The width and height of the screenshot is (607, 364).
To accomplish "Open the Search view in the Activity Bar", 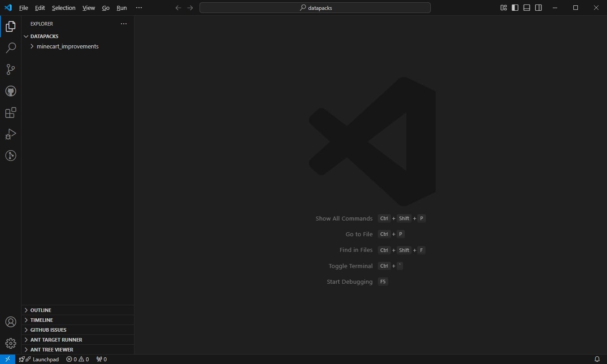I will pos(10,48).
